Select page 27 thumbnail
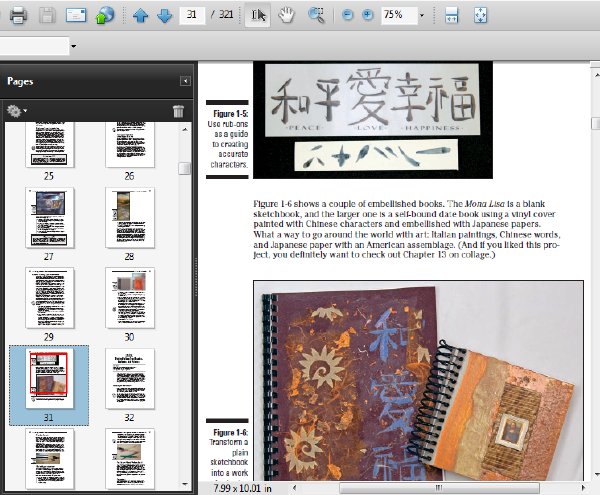 (50, 218)
